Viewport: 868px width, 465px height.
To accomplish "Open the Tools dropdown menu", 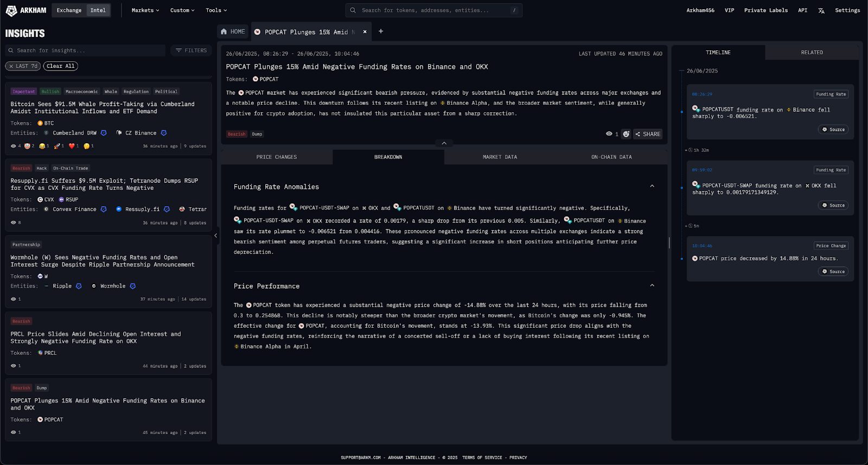I will [216, 10].
